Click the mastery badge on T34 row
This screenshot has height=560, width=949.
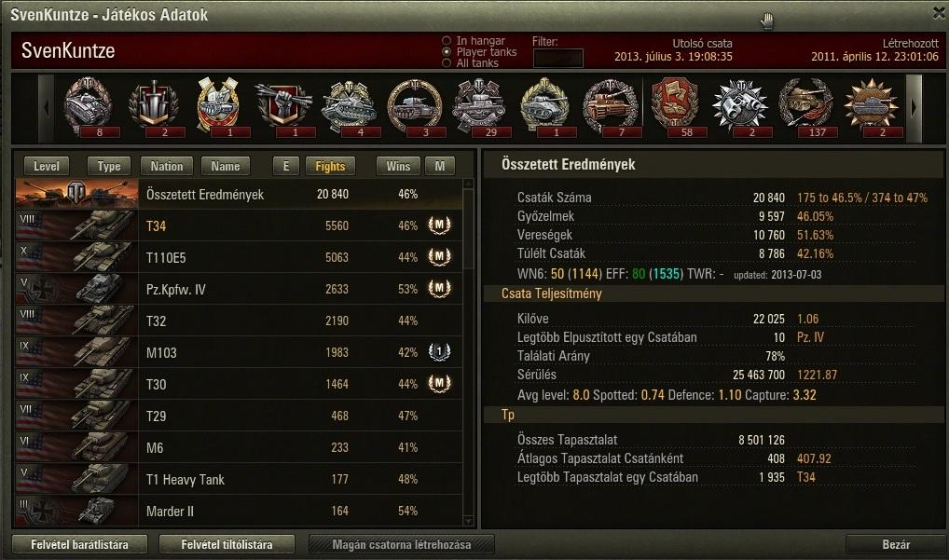pyautogui.click(x=439, y=225)
